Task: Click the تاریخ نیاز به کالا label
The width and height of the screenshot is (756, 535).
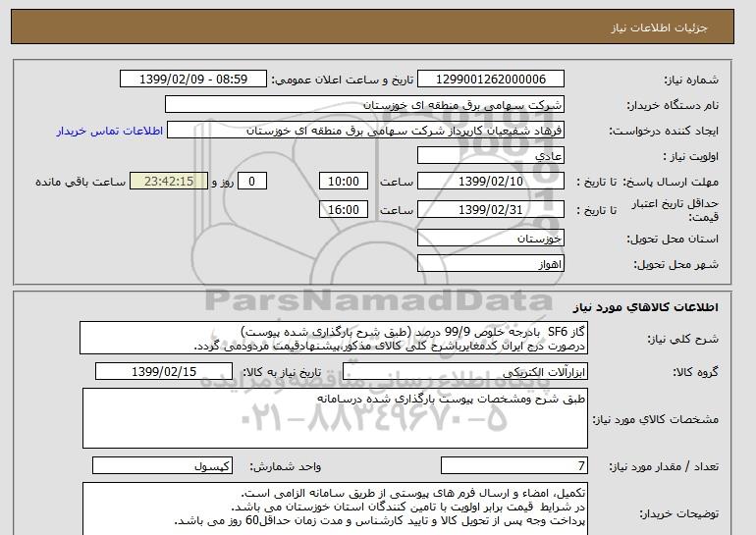Action: pos(282,372)
